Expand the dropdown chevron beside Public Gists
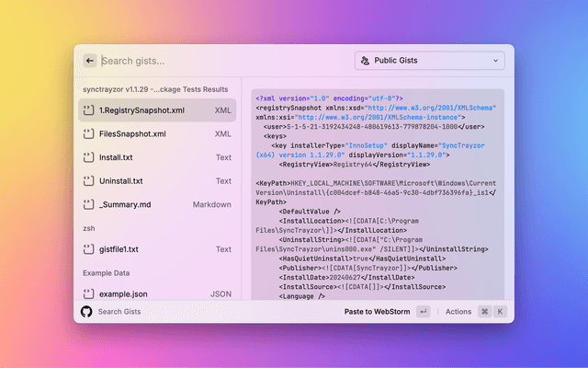 (496, 61)
